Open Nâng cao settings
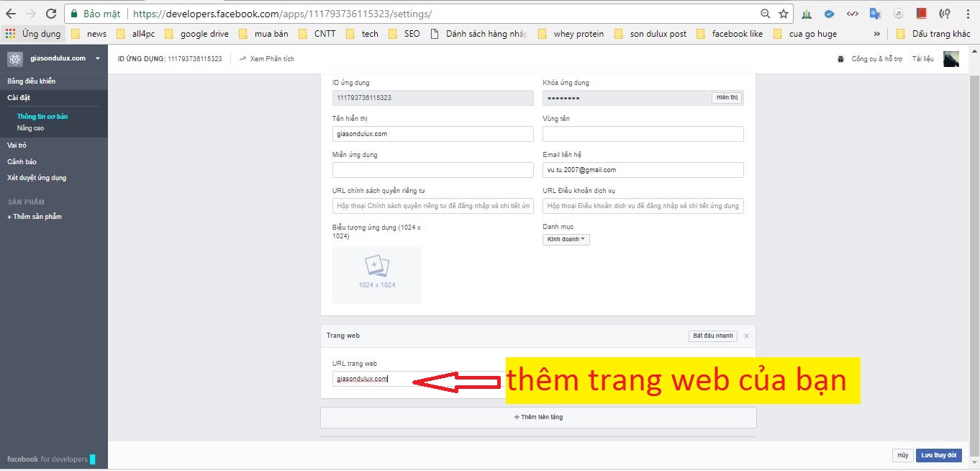 pyautogui.click(x=30, y=127)
